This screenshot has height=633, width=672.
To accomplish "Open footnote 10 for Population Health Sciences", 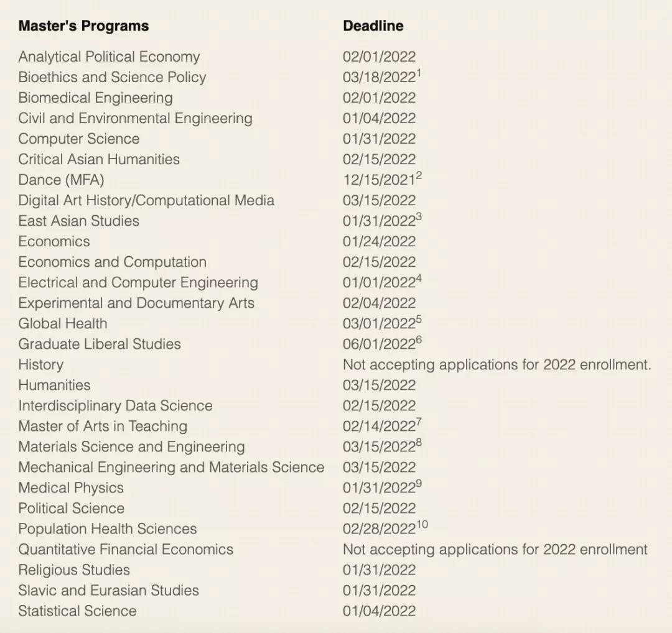I will (422, 525).
